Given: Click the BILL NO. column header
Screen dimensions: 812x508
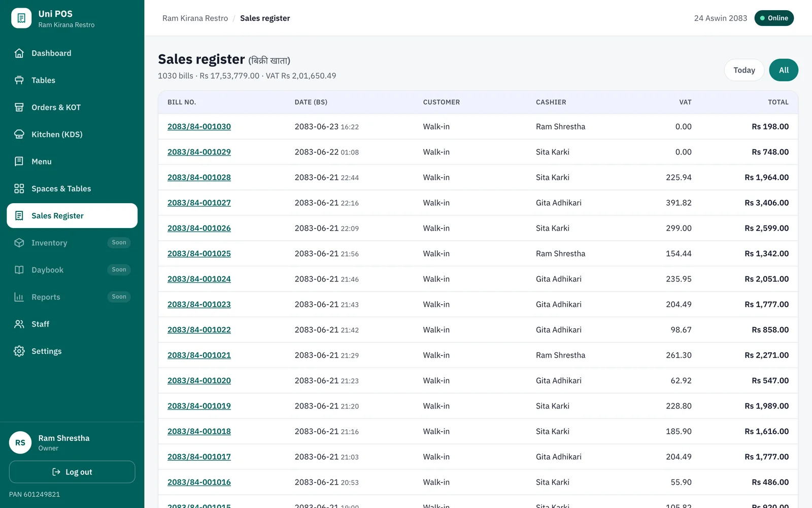Looking at the screenshot, I should point(182,102).
